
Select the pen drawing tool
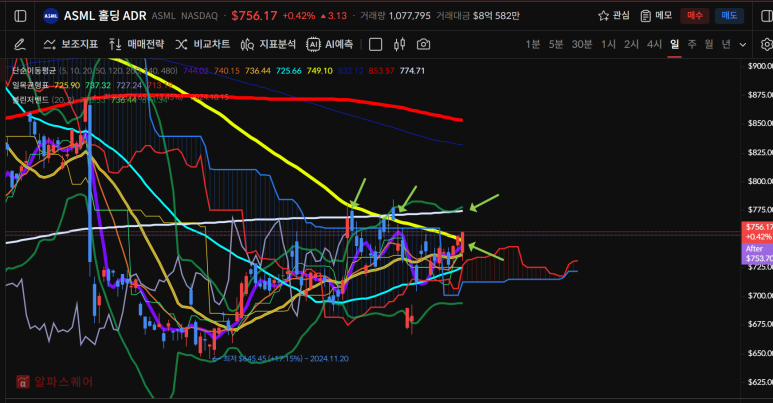(20, 44)
